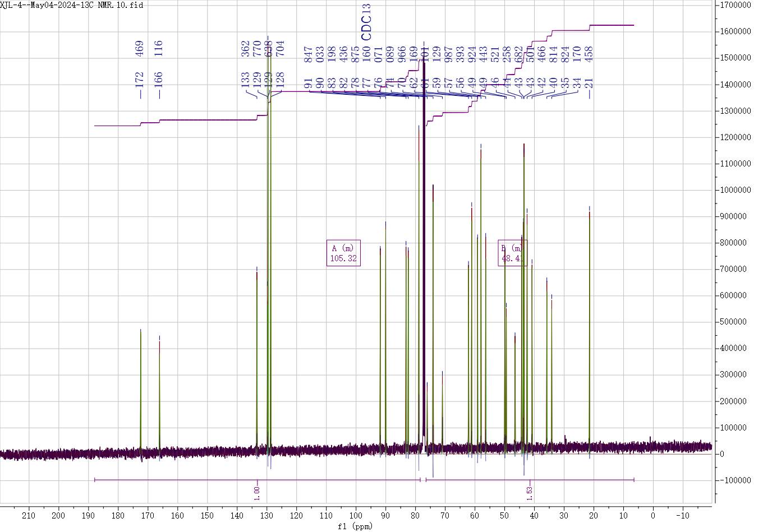Click the f1 (ppm) axis title
The width and height of the screenshot is (763, 532).
tap(355, 526)
